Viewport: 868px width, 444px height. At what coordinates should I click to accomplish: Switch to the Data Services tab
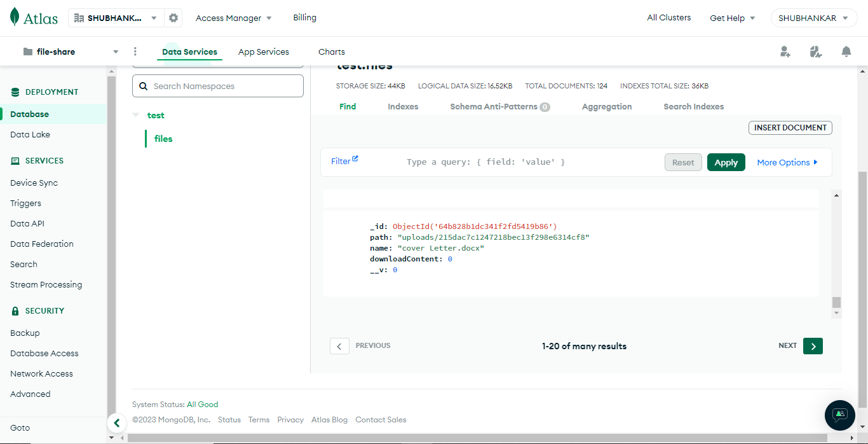[x=189, y=52]
